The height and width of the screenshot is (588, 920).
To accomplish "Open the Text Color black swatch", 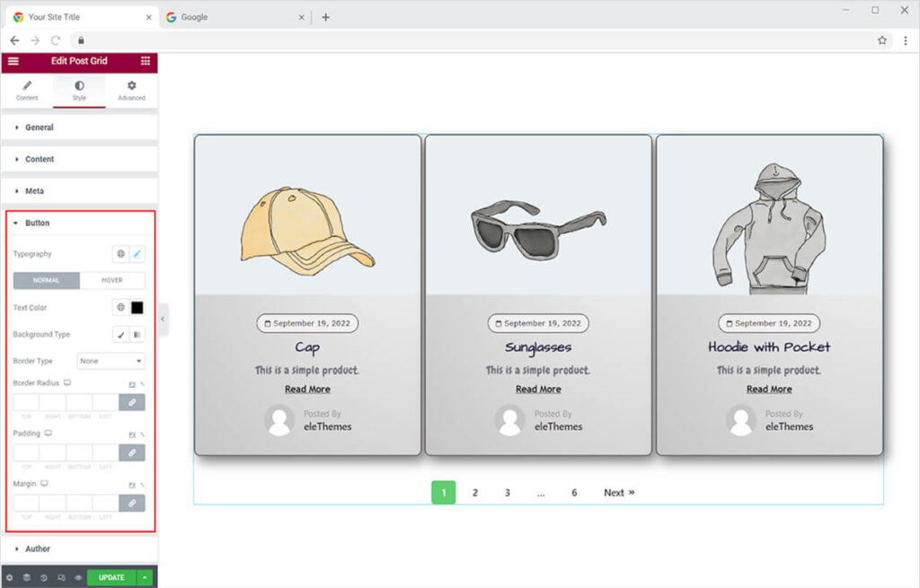I will point(137,308).
